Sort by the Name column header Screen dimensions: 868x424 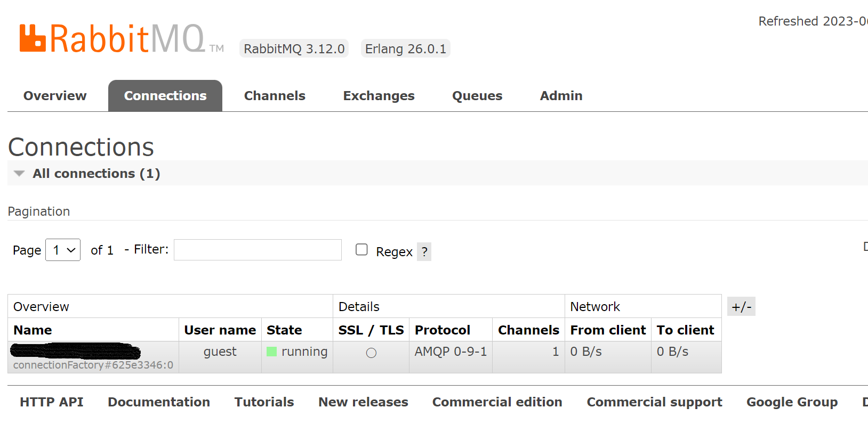pos(33,330)
